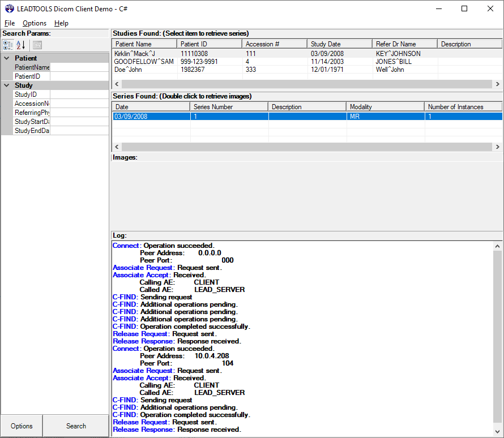This screenshot has width=504, height=438.
Task: Click the Modality column header
Action: pos(386,107)
